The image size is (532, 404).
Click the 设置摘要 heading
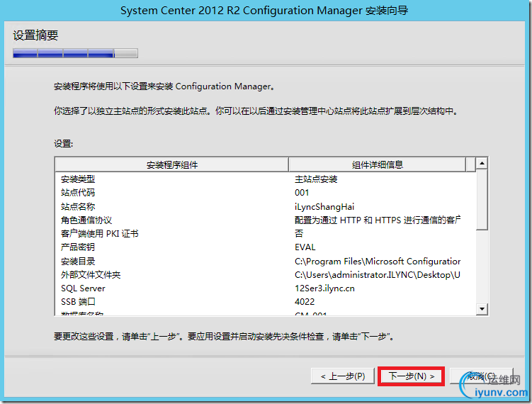point(35,35)
